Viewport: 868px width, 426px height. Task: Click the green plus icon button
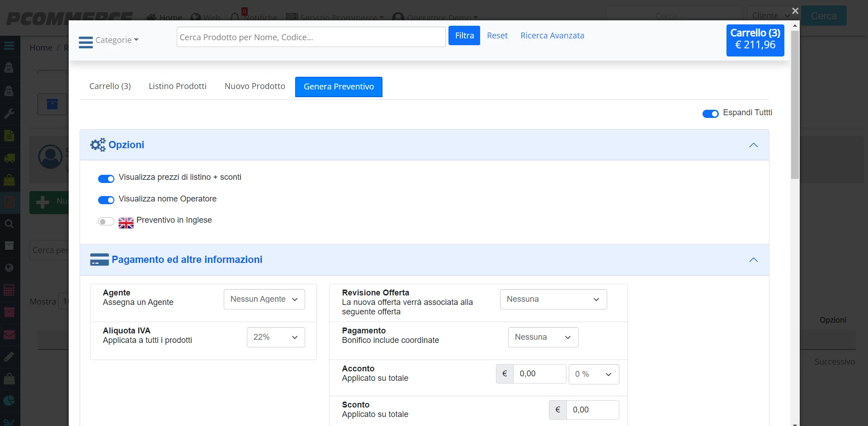[42, 202]
